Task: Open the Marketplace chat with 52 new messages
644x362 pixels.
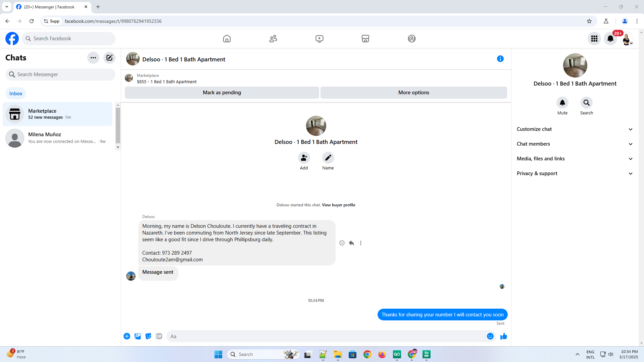Action: pos(58,114)
